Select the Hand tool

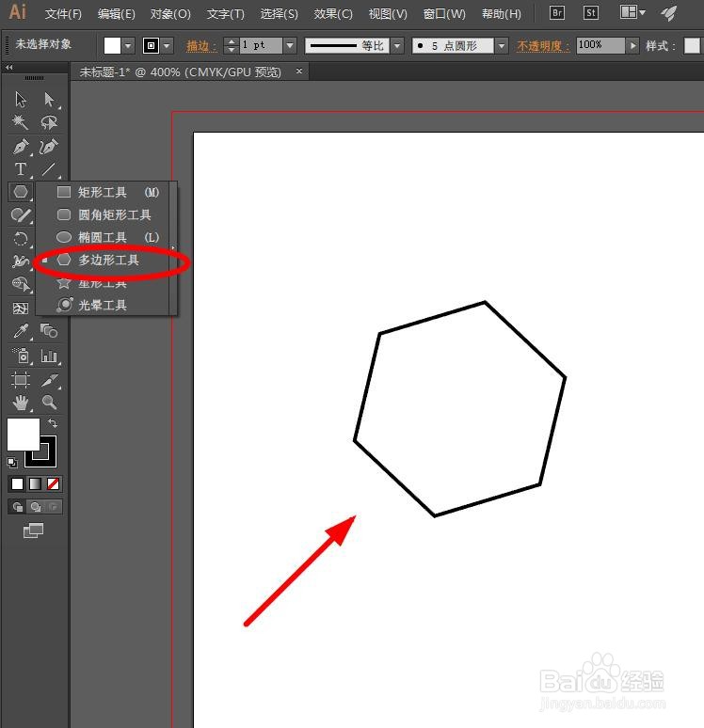tap(21, 403)
